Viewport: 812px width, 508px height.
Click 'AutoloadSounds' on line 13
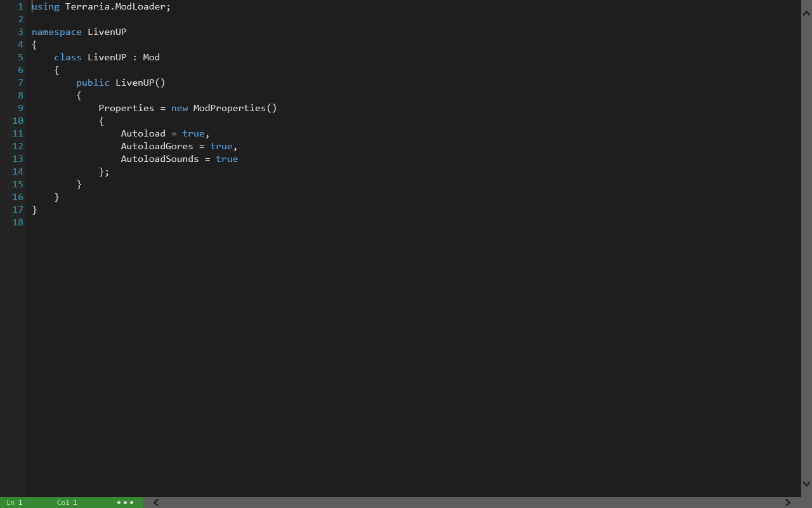(x=160, y=159)
